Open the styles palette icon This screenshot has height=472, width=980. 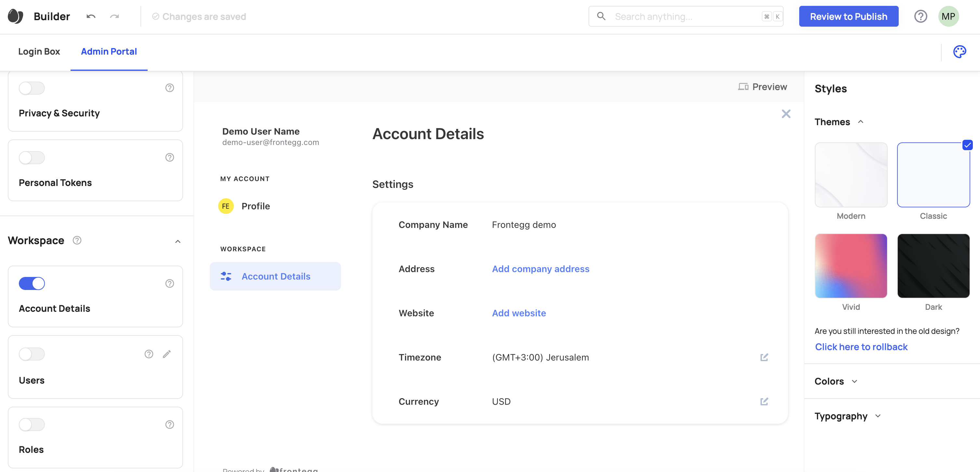coord(959,52)
